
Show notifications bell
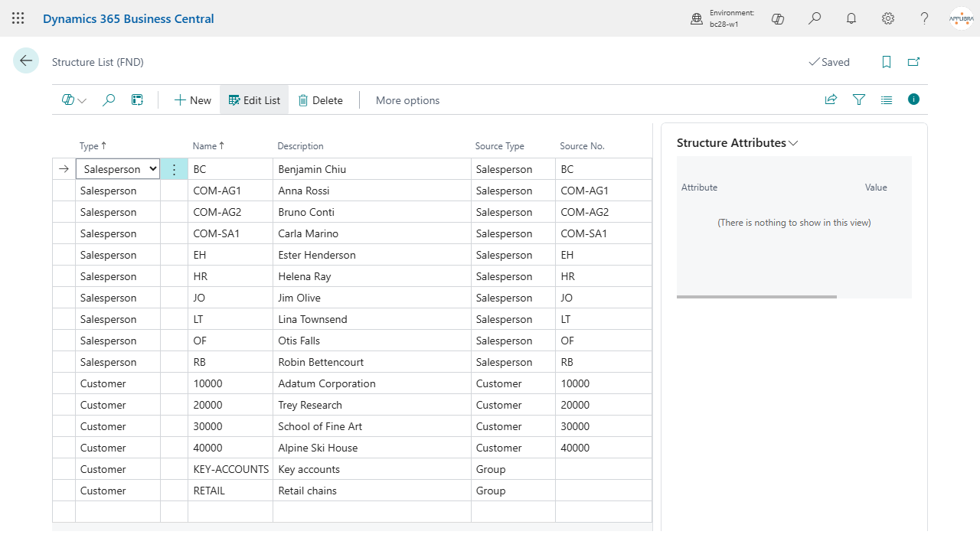tap(851, 18)
